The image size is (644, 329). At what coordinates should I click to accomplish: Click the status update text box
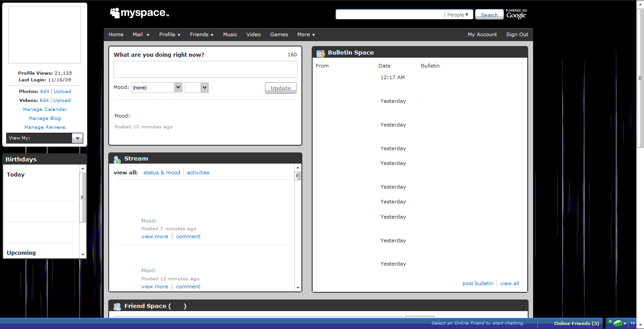tap(206, 69)
